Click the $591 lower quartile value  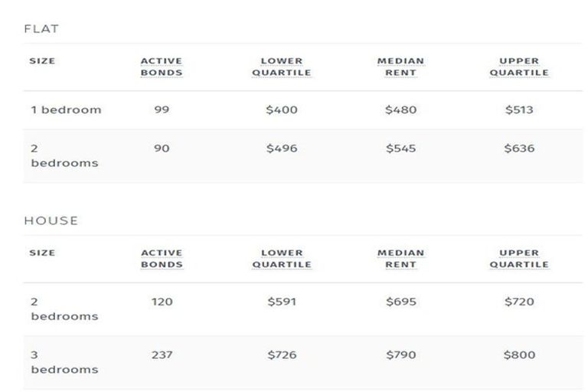coord(282,302)
